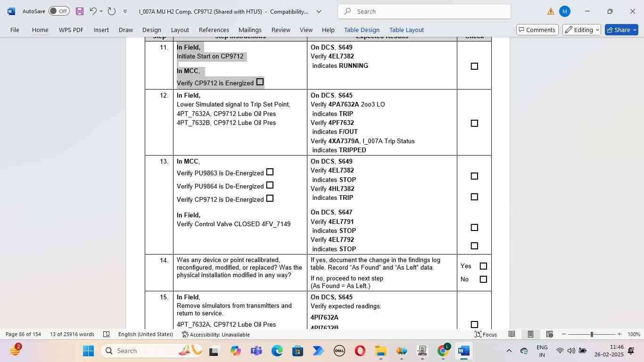Switch to the Insert tab
The width and height of the screenshot is (644, 362).
(101, 30)
